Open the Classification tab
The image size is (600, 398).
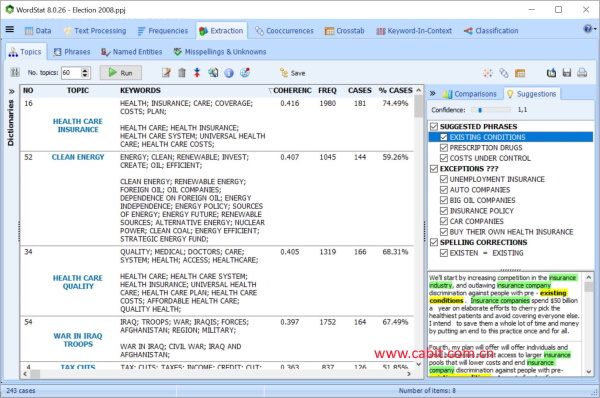[491, 31]
